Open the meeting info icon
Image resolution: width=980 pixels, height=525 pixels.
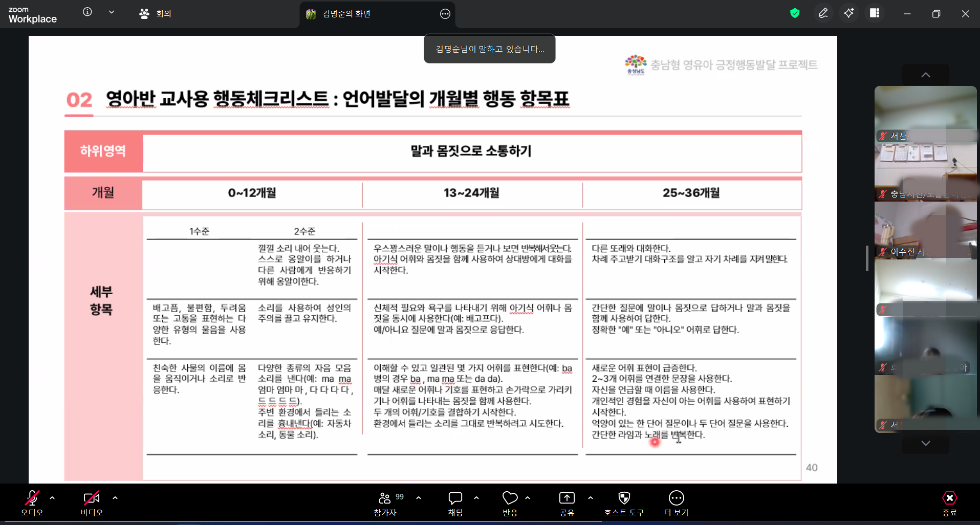[x=88, y=12]
